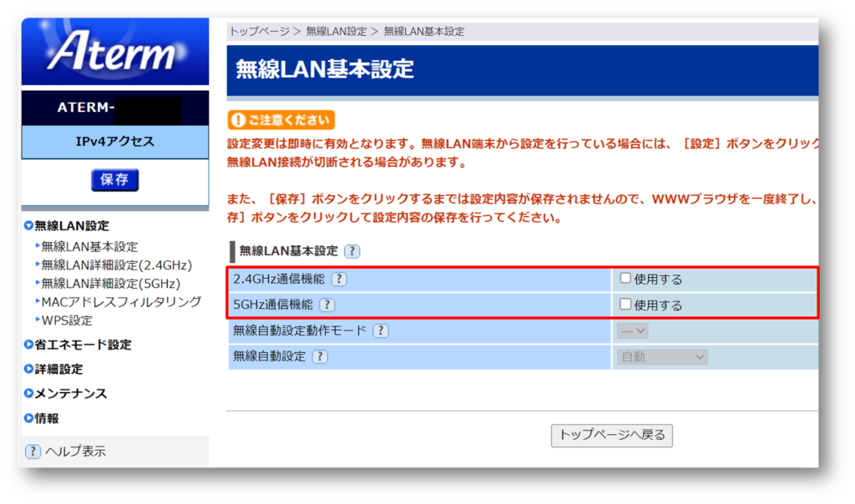Click help icon next to 2.4GHz通信機能
The width and height of the screenshot is (855, 504).
(339, 280)
